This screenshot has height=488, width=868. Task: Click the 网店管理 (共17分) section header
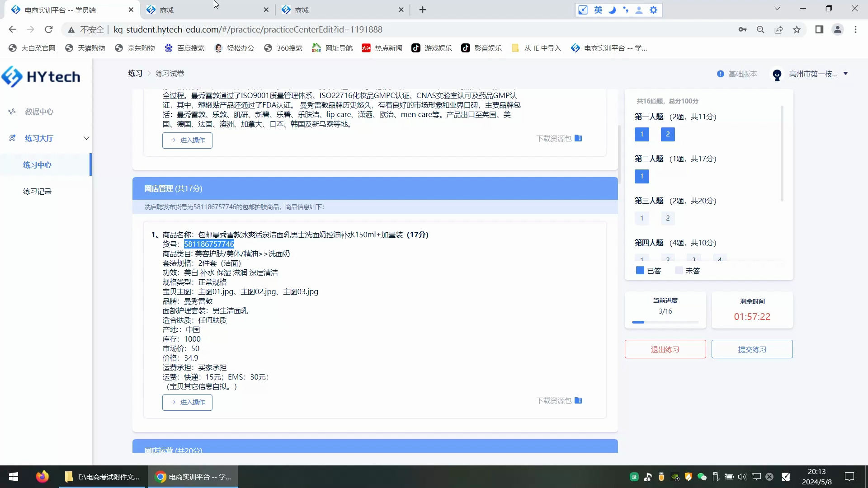click(375, 188)
